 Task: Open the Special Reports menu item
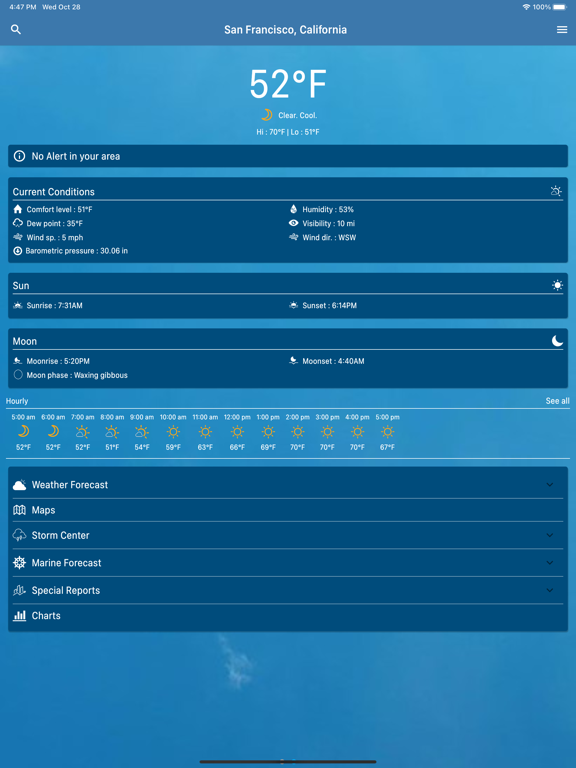288,590
